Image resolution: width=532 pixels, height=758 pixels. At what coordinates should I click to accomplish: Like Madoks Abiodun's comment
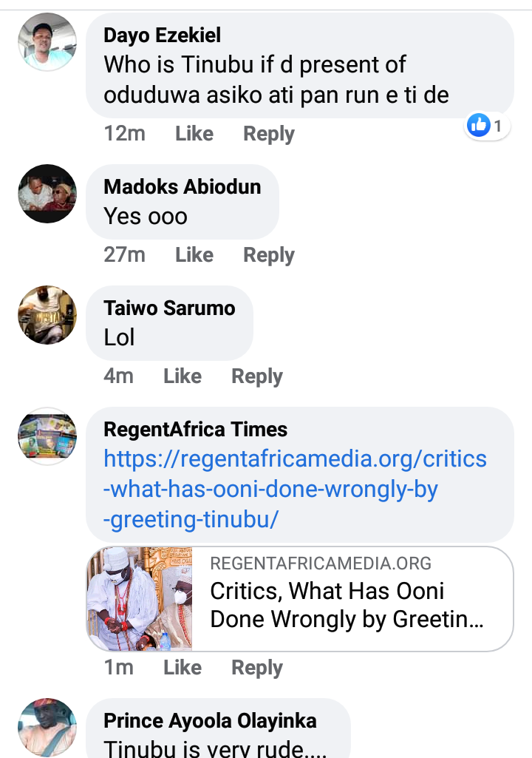point(194,255)
